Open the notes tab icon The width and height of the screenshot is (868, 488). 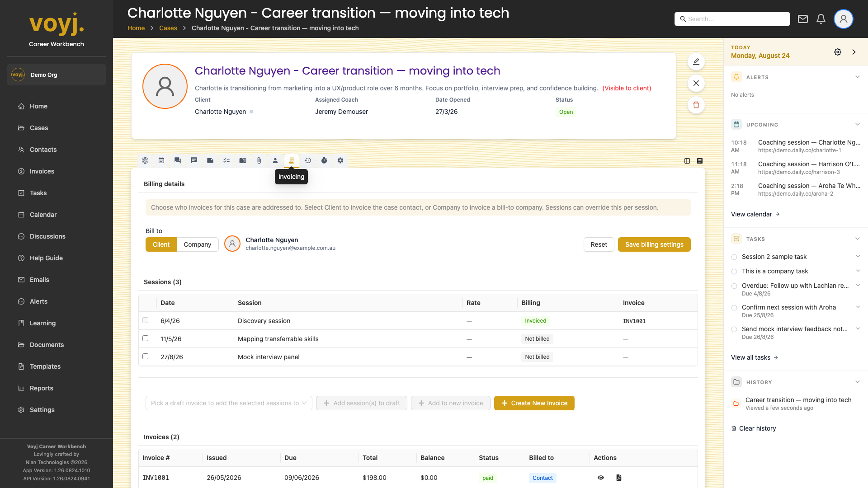(210, 160)
